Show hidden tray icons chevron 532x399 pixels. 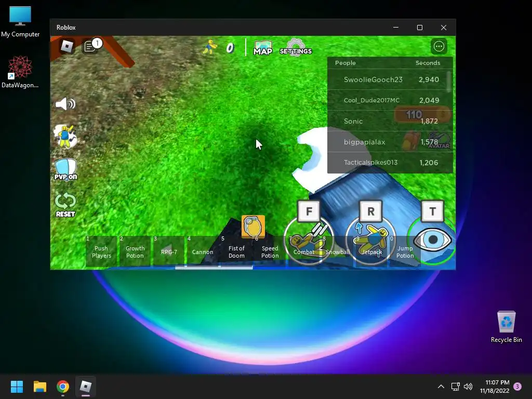[x=441, y=387]
